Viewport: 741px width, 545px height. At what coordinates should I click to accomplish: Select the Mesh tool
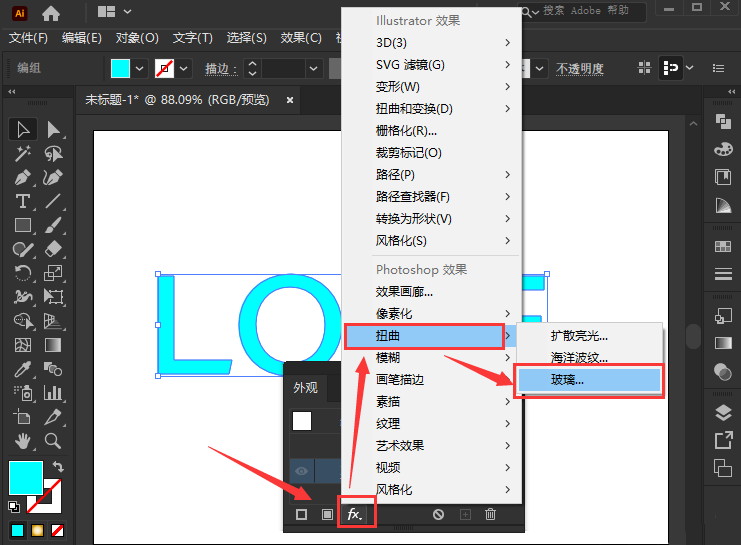tap(23, 345)
